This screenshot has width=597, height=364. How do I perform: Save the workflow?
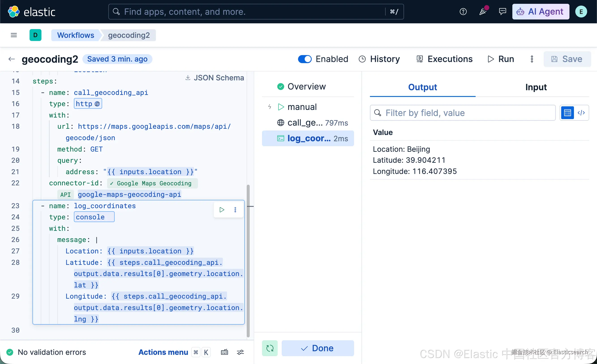coord(567,59)
